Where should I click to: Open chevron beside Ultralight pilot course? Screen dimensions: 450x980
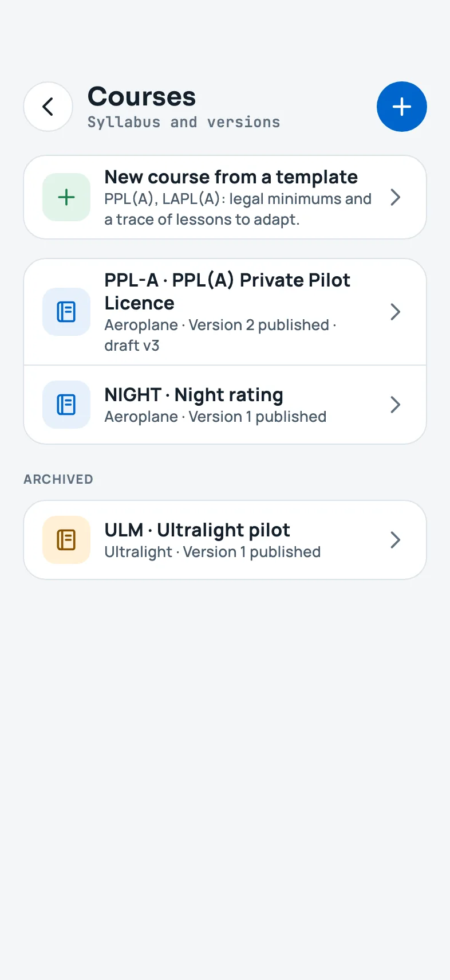tap(395, 540)
